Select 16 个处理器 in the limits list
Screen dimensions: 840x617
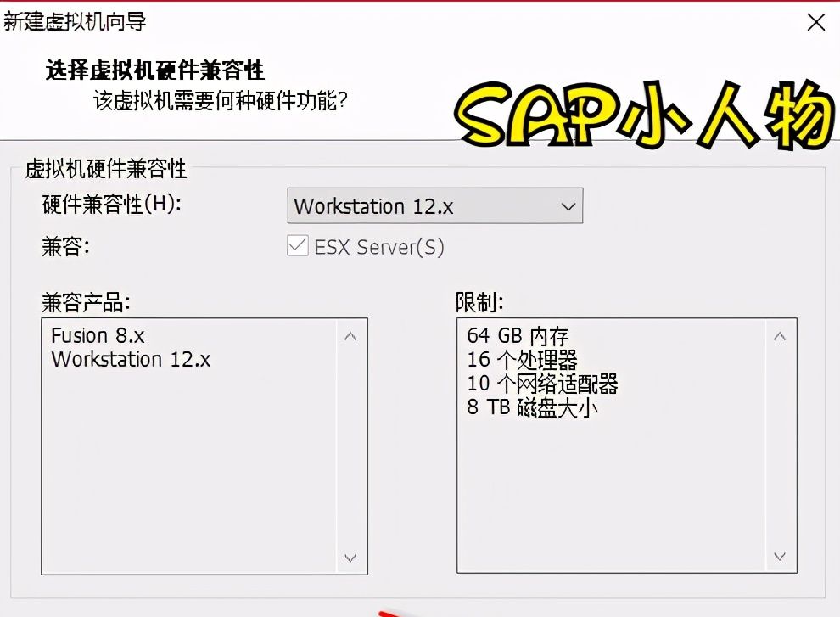click(513, 359)
